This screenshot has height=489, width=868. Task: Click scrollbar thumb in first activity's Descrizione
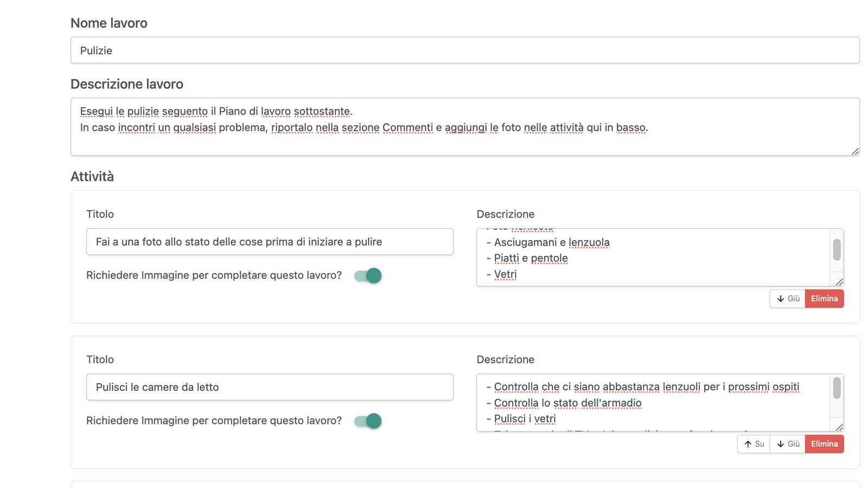point(837,249)
